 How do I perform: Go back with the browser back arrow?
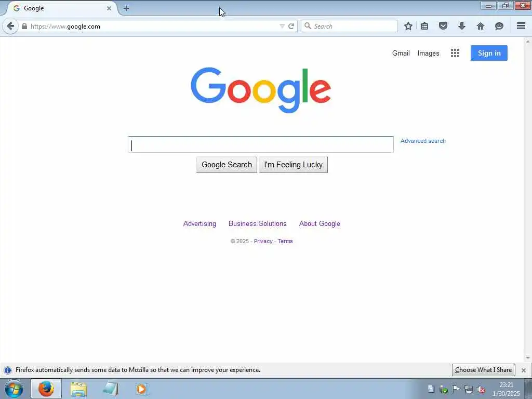(10, 26)
